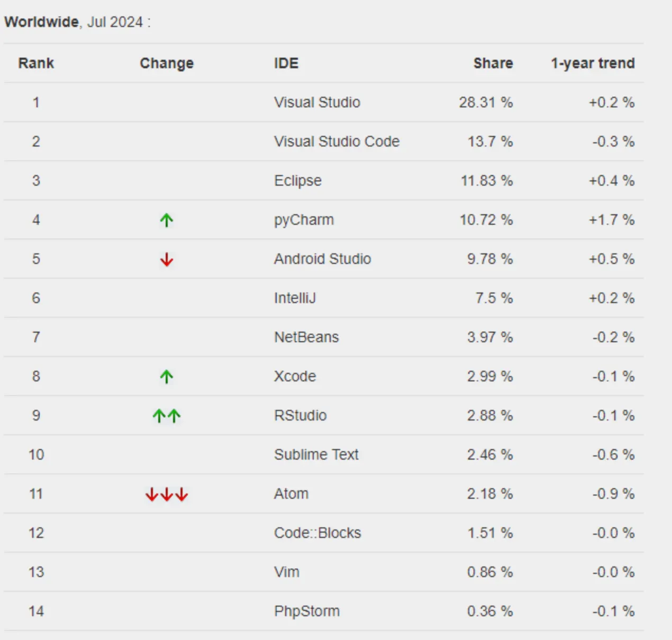The width and height of the screenshot is (672, 640).
Task: Click the 28.31 % share value
Action: point(486,102)
